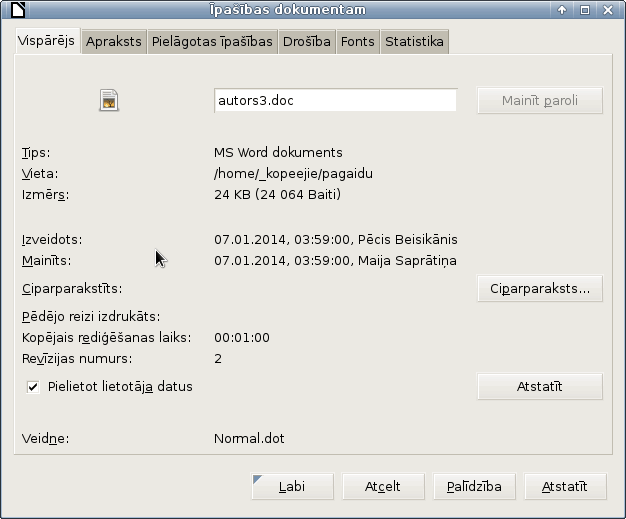Click the Īpašības dokumentam title bar

[288, 10]
